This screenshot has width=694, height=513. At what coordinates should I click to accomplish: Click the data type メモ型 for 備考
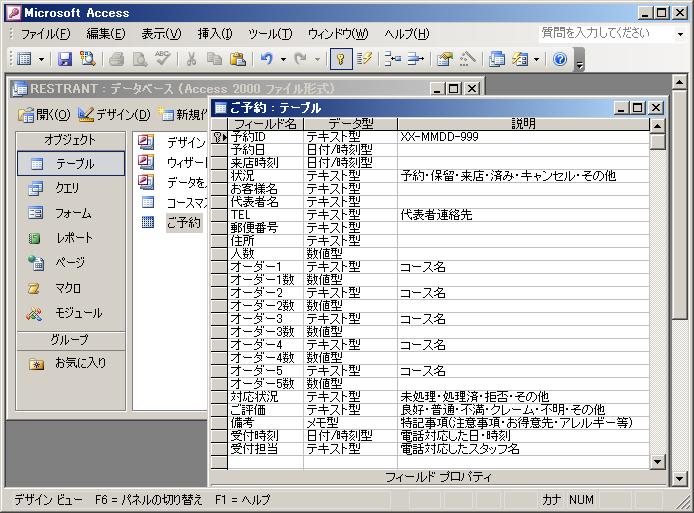tap(350, 423)
